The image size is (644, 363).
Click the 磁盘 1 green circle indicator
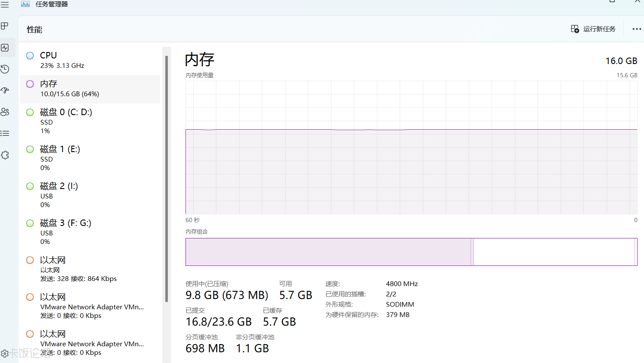click(30, 149)
